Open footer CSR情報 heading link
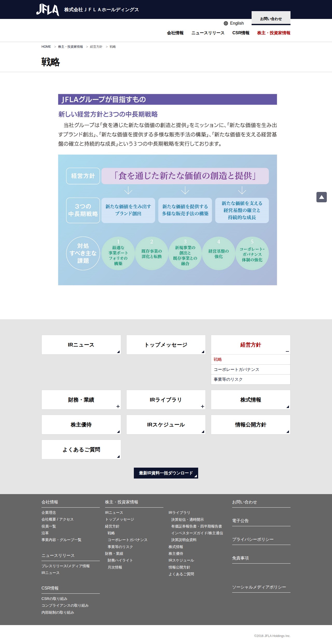Viewport: 332px width, 644px height. tap(50, 588)
